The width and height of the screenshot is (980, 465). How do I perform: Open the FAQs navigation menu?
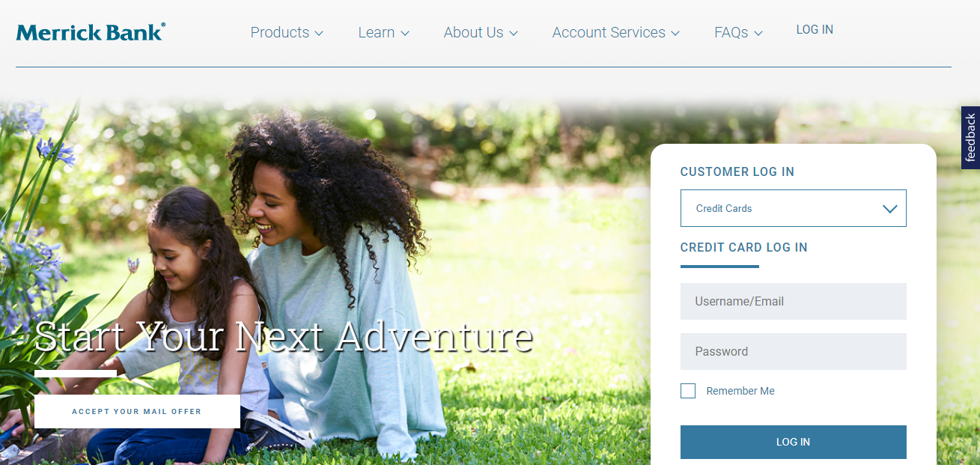tap(739, 32)
